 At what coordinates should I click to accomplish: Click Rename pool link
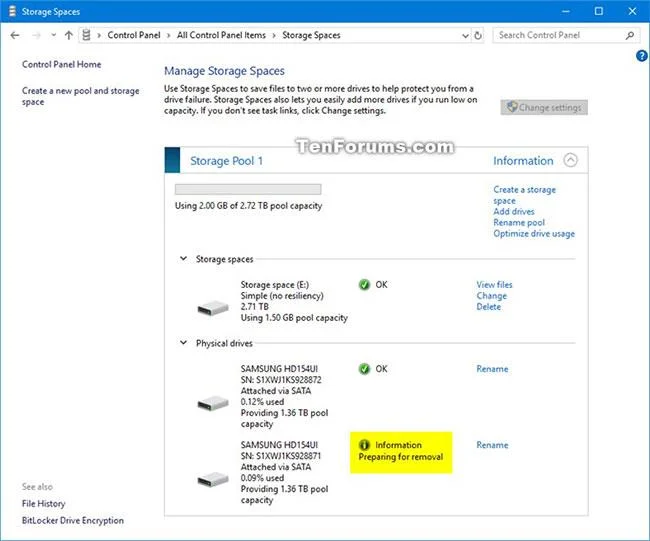(519, 223)
